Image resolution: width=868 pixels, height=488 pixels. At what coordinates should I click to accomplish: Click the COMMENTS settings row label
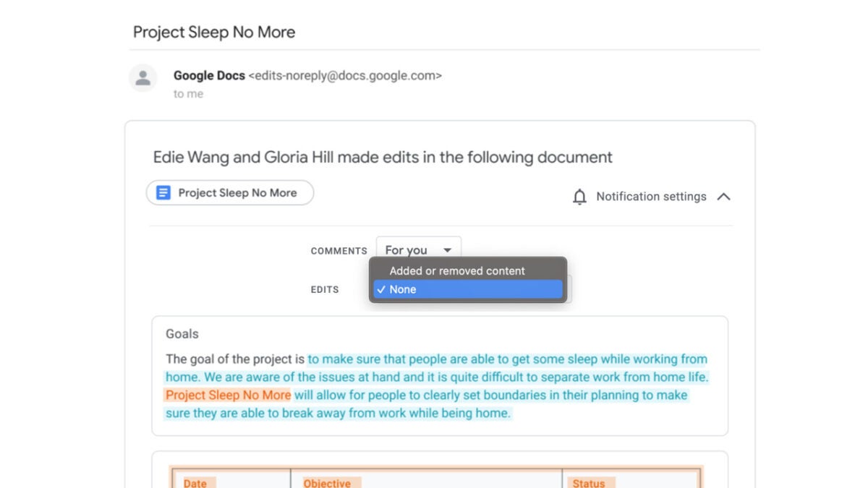[339, 250]
